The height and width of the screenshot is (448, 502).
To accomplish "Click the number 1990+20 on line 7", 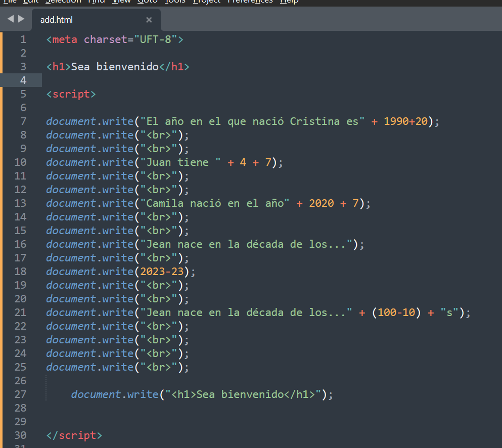I will point(405,121).
